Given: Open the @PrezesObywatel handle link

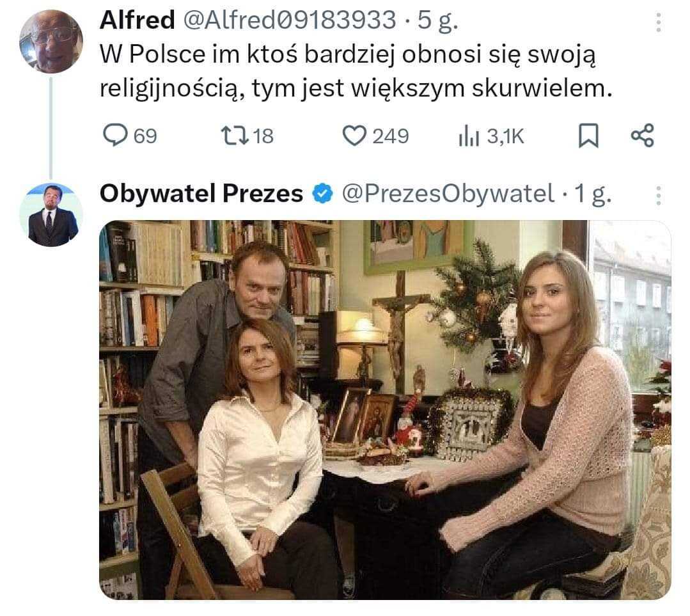Looking at the screenshot, I should [448, 194].
